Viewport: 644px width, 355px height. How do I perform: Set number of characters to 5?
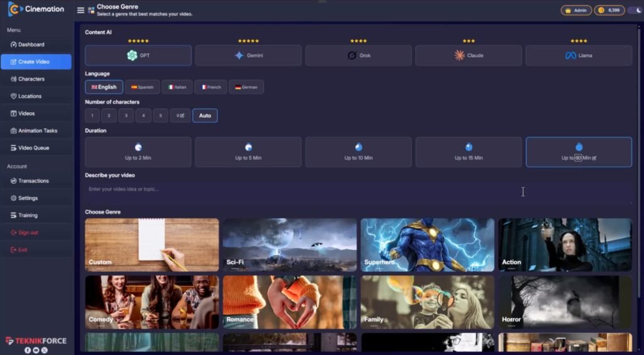tap(160, 115)
